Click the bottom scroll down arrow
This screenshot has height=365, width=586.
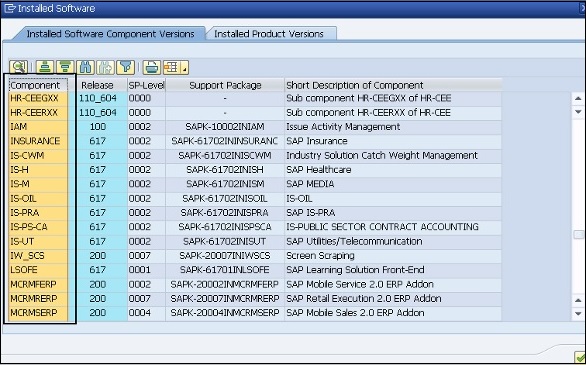click(578, 314)
